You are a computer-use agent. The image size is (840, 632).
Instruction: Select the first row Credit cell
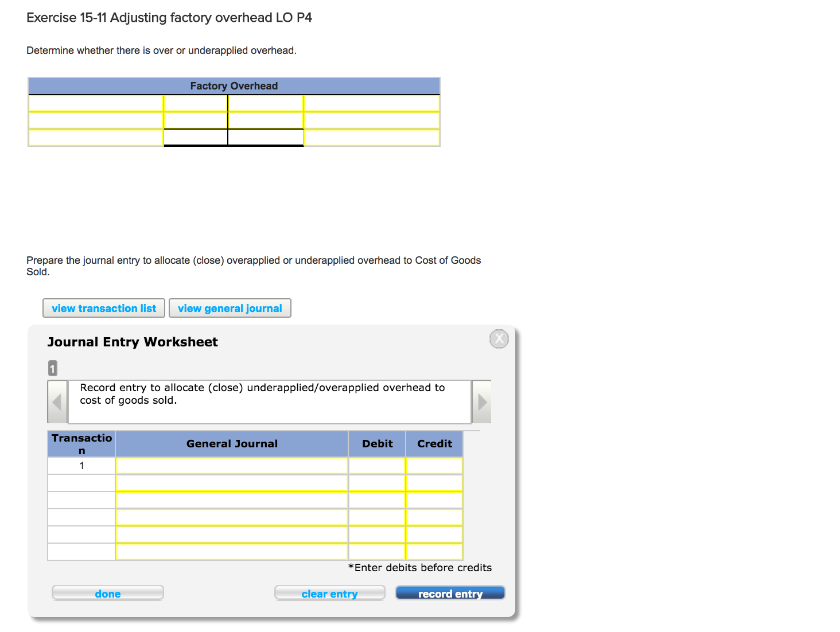434,466
